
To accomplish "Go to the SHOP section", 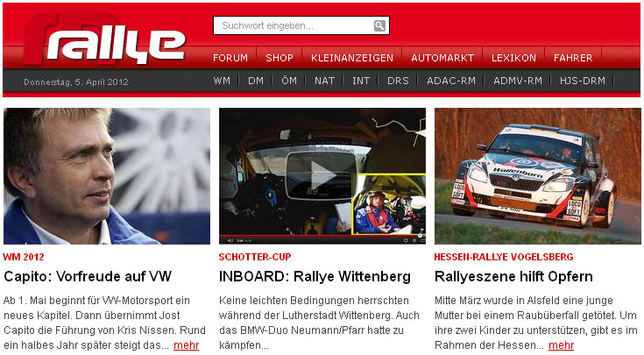I will tap(280, 58).
